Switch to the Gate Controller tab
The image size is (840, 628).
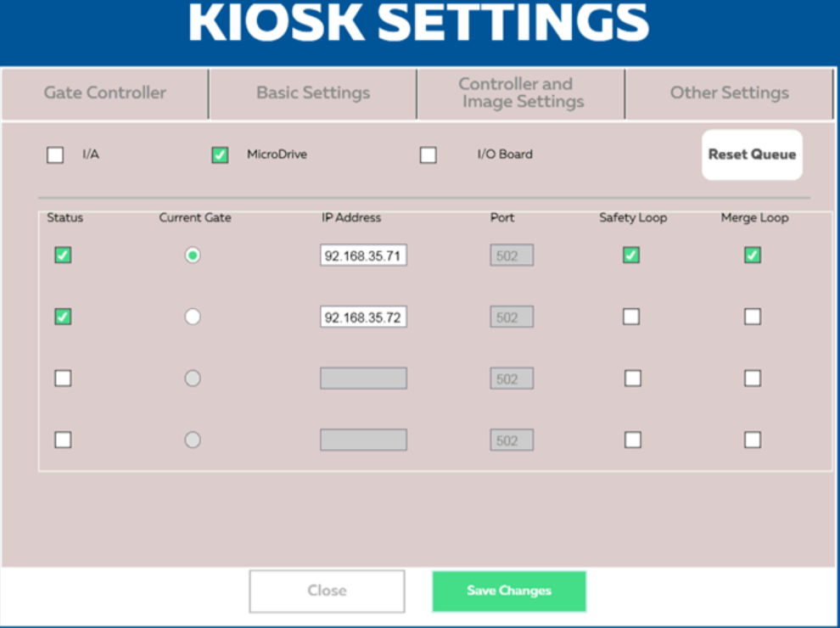104,93
